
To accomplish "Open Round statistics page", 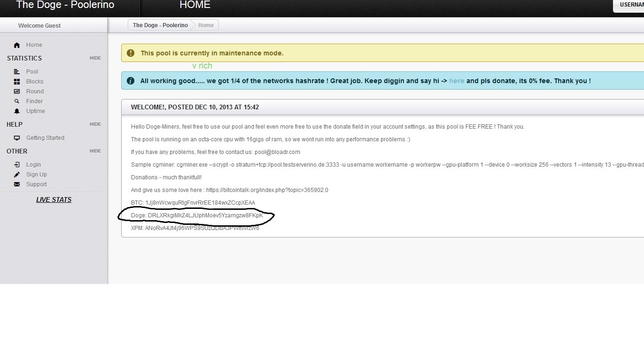I will tap(35, 92).
